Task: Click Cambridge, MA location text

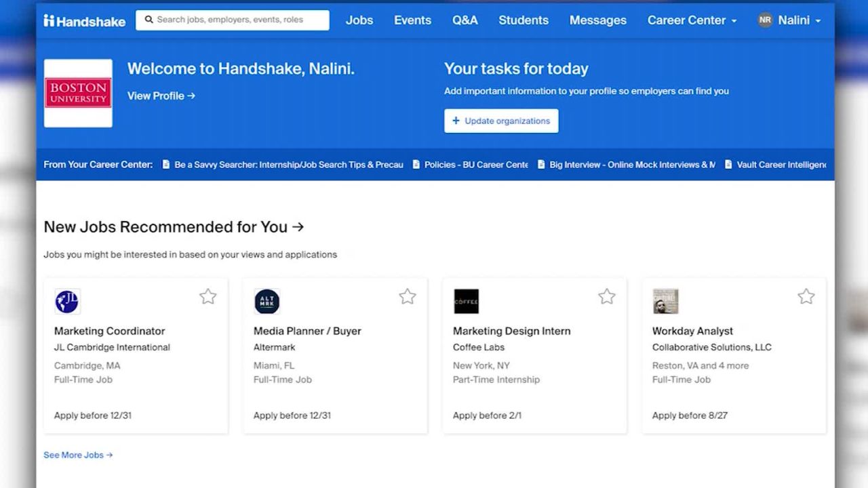Action: (x=87, y=365)
